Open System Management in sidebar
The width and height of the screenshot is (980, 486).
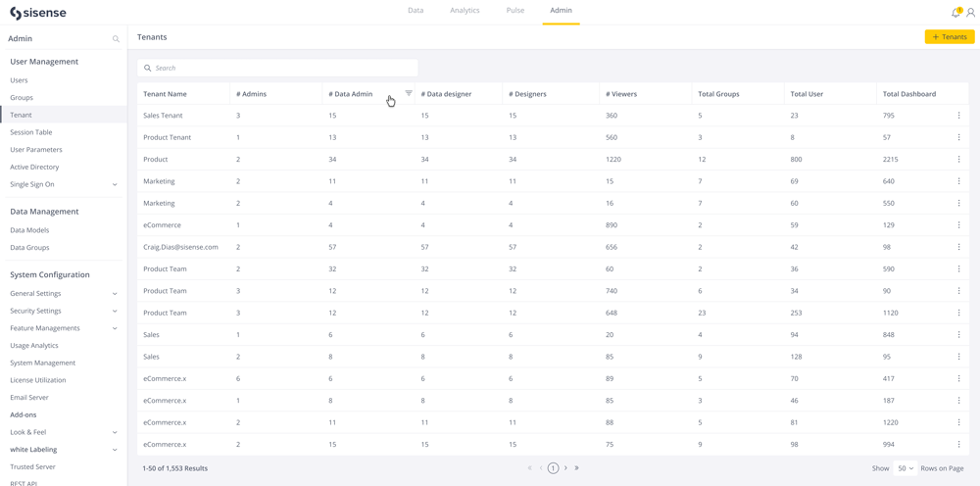(x=42, y=363)
